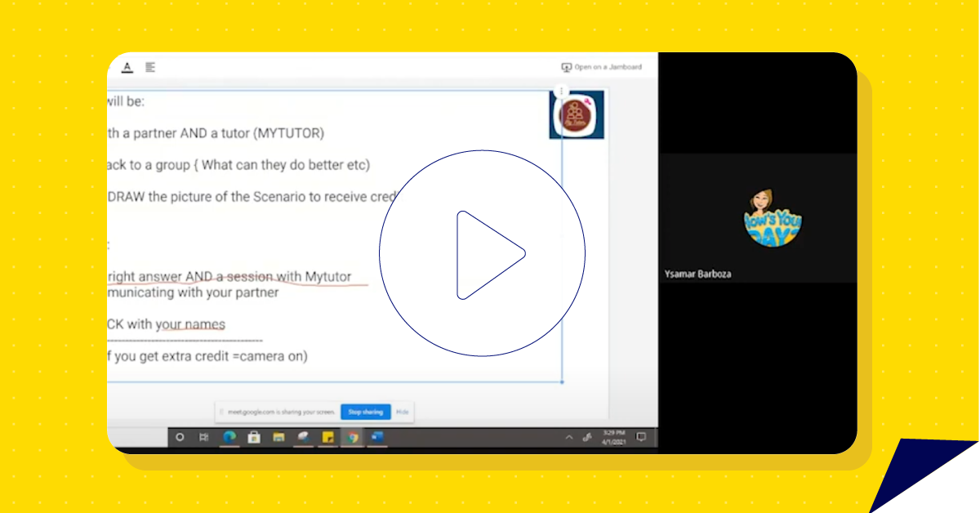
Task: Click the Stop sharing button
Action: 365,412
